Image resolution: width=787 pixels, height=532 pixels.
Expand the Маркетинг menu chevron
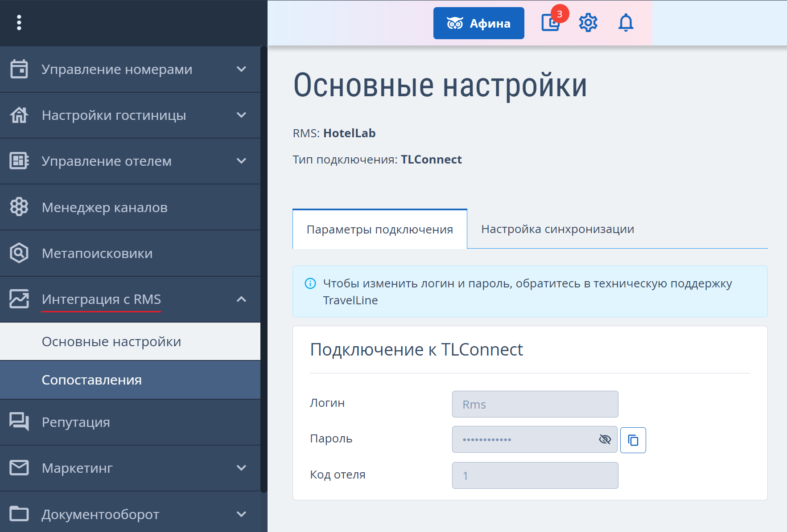tap(241, 468)
